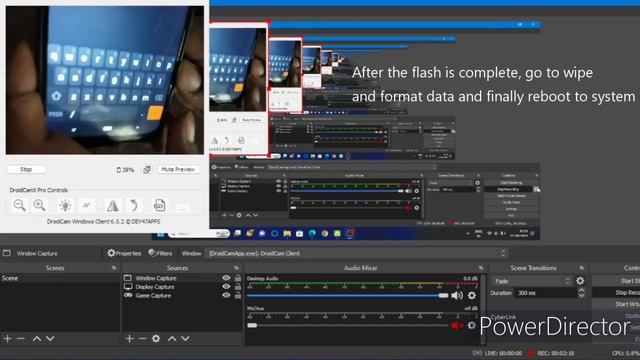Open Mic/Aux settings gear

472,325
